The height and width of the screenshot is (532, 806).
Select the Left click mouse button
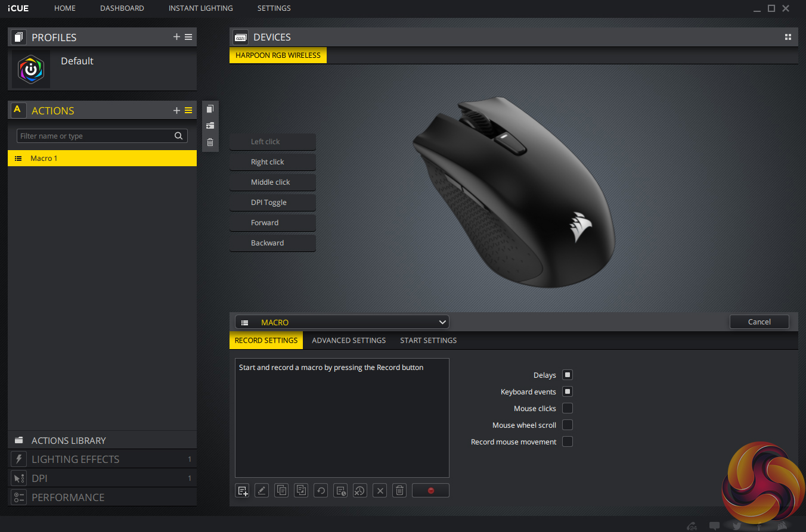click(272, 142)
